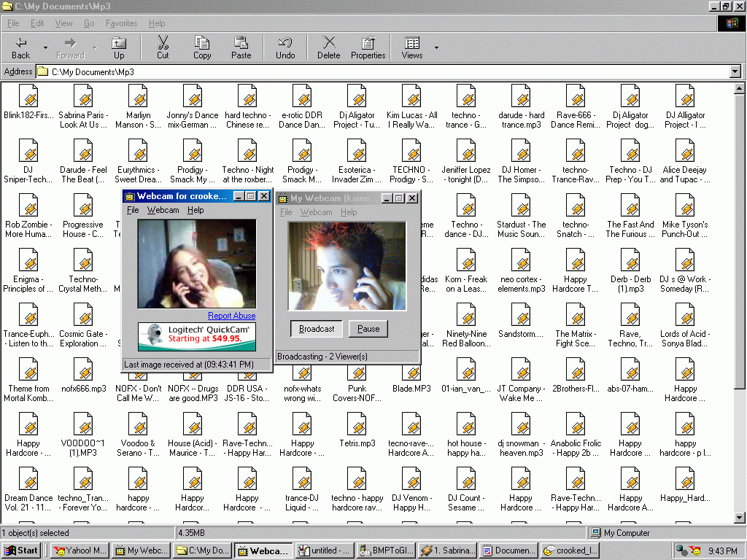Image resolution: width=747 pixels, height=560 pixels.
Task: Click the Copy toolbar icon
Action: tap(202, 47)
